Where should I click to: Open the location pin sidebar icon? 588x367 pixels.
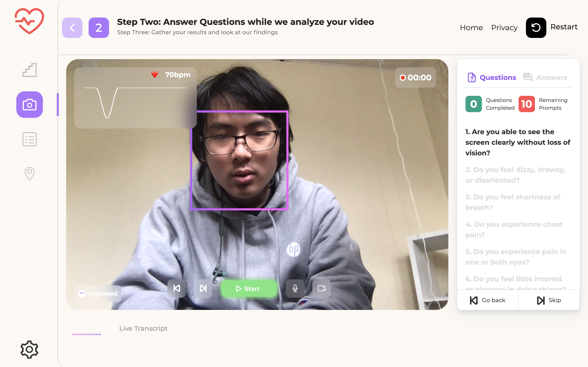pos(29,174)
